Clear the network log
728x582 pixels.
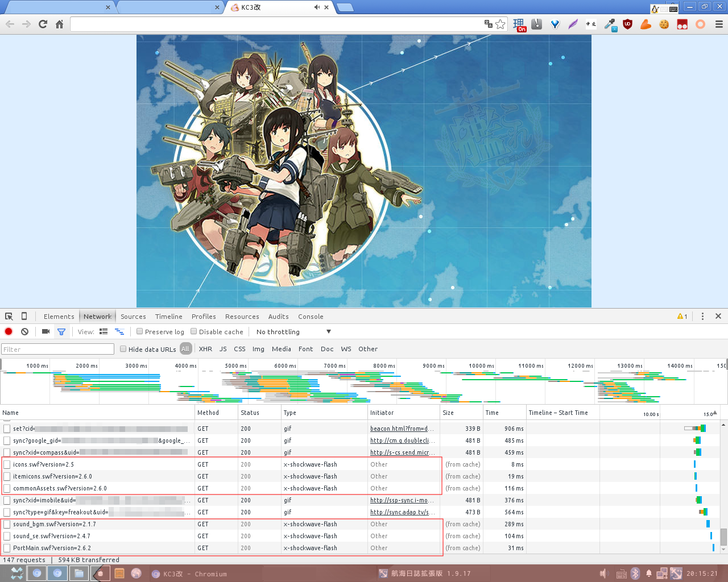[24, 331]
